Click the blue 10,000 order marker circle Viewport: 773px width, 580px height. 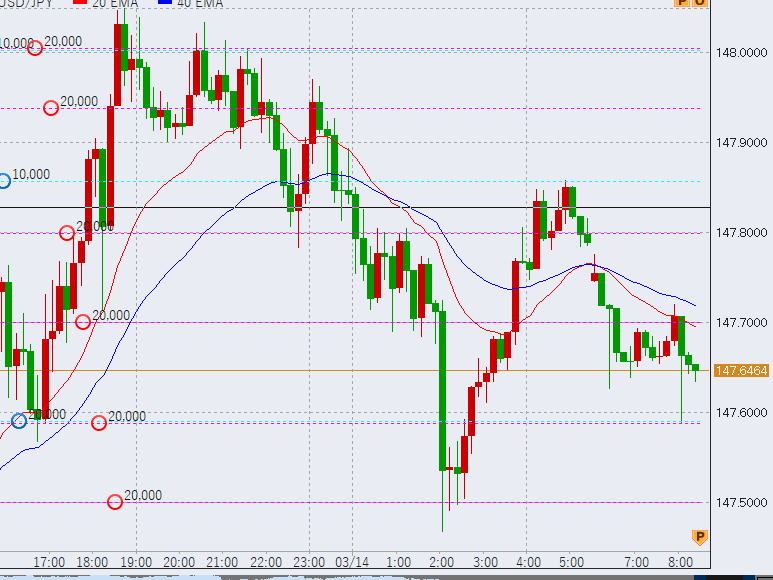[x=4, y=181]
